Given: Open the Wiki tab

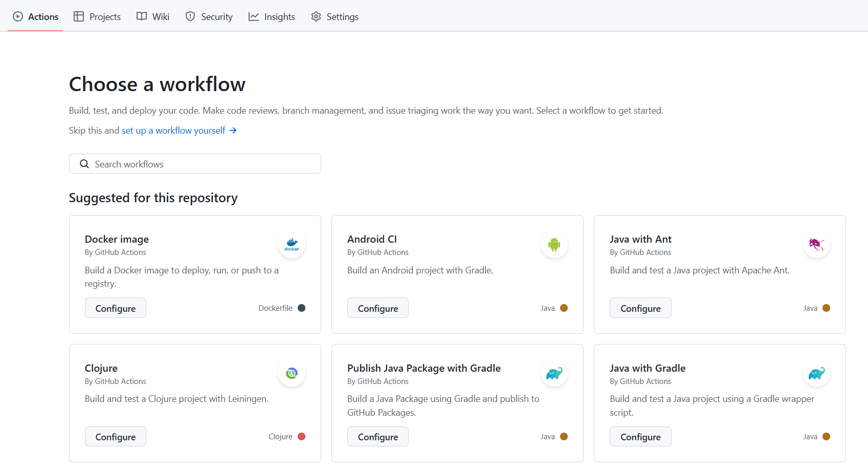Looking at the screenshot, I should pyautogui.click(x=153, y=16).
